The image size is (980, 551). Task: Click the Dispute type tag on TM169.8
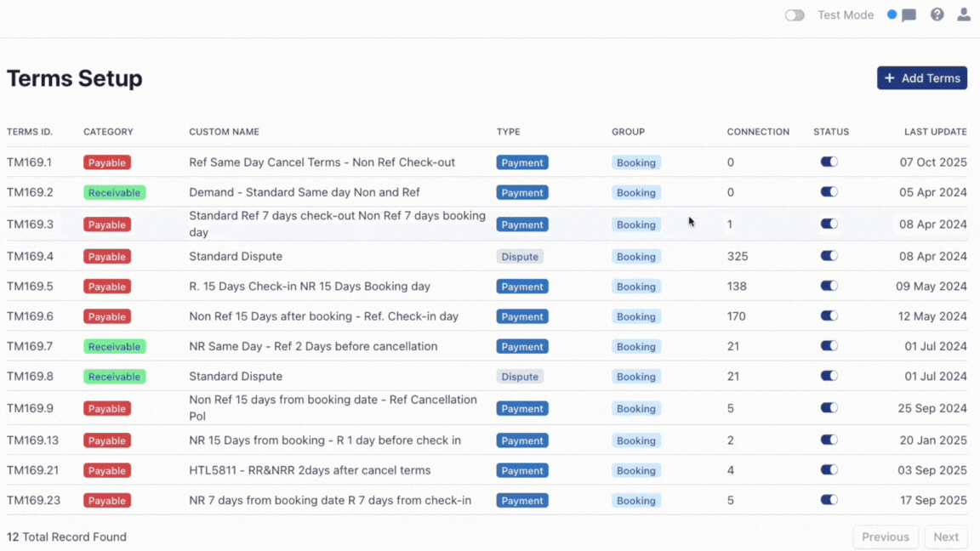(x=519, y=377)
